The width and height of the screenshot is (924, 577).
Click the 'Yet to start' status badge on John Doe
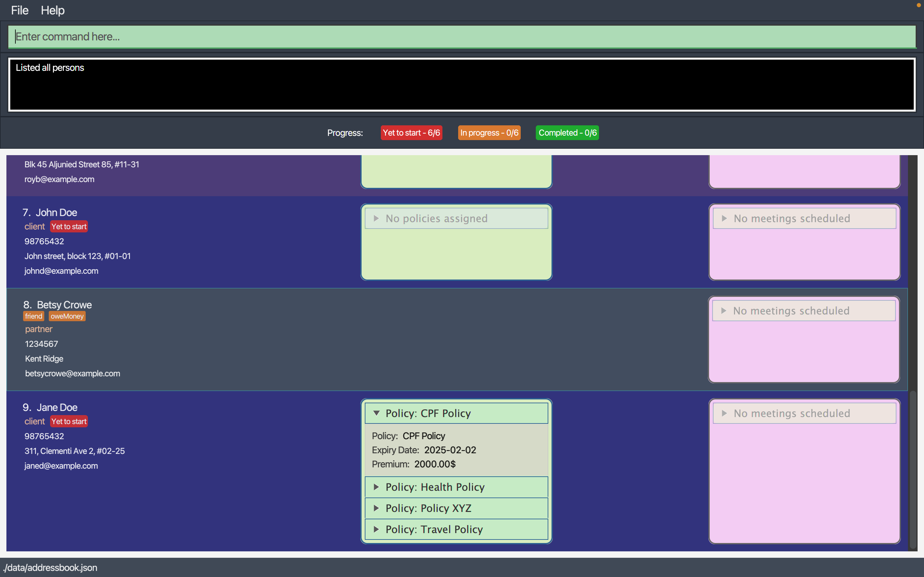point(69,226)
